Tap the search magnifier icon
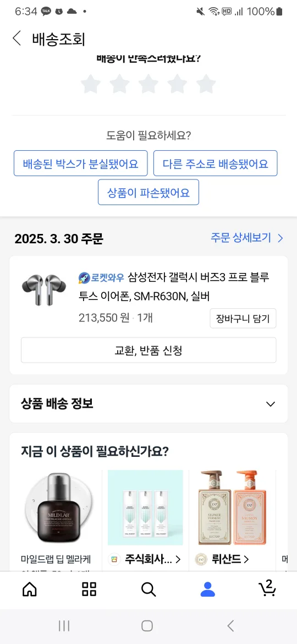The height and width of the screenshot is (644, 297). pyautogui.click(x=148, y=590)
